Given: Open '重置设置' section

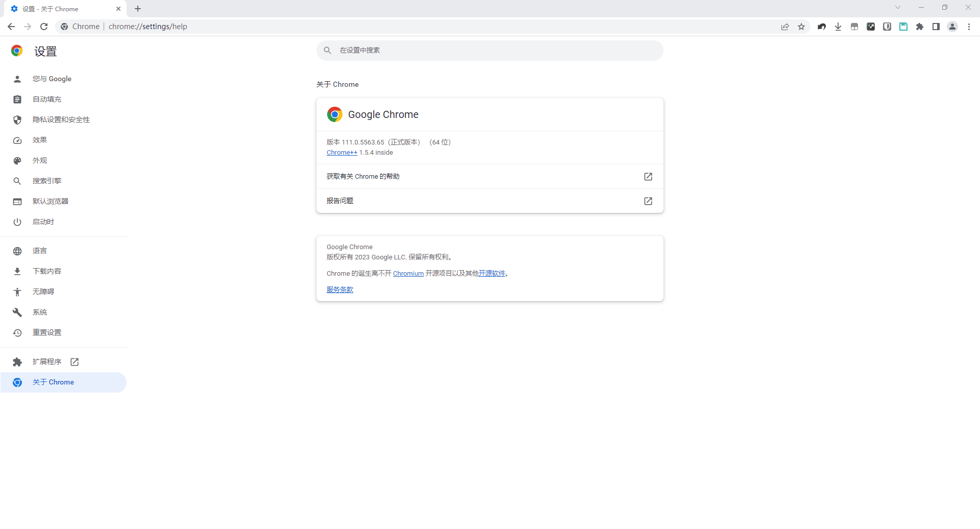Looking at the screenshot, I should point(64,332).
